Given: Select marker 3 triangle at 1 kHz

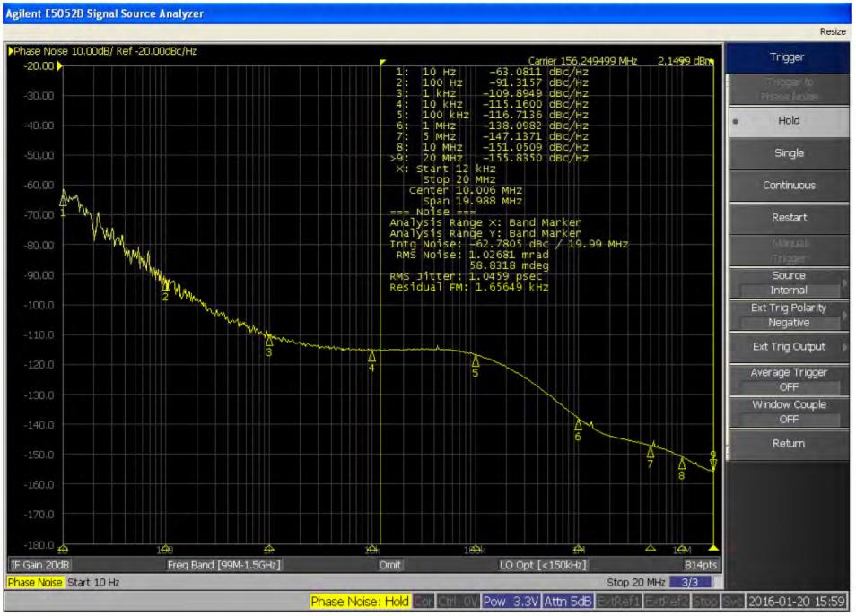Looking at the screenshot, I should click(268, 340).
